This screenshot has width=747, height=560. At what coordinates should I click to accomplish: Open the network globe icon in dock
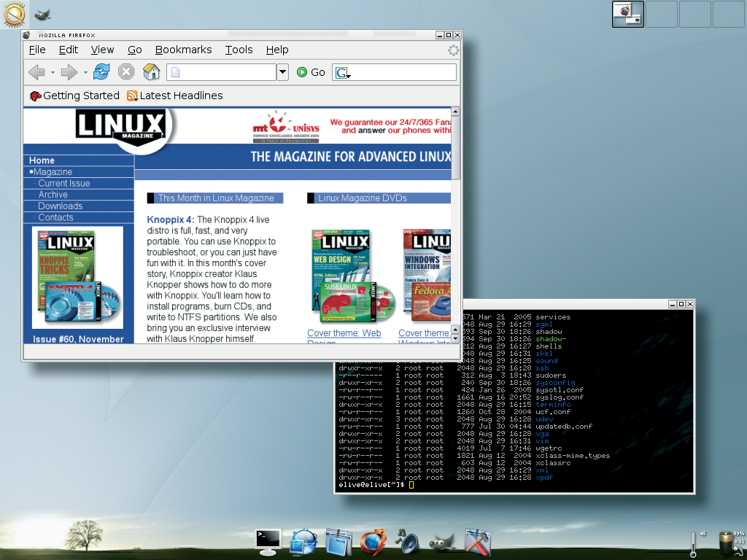click(x=303, y=542)
